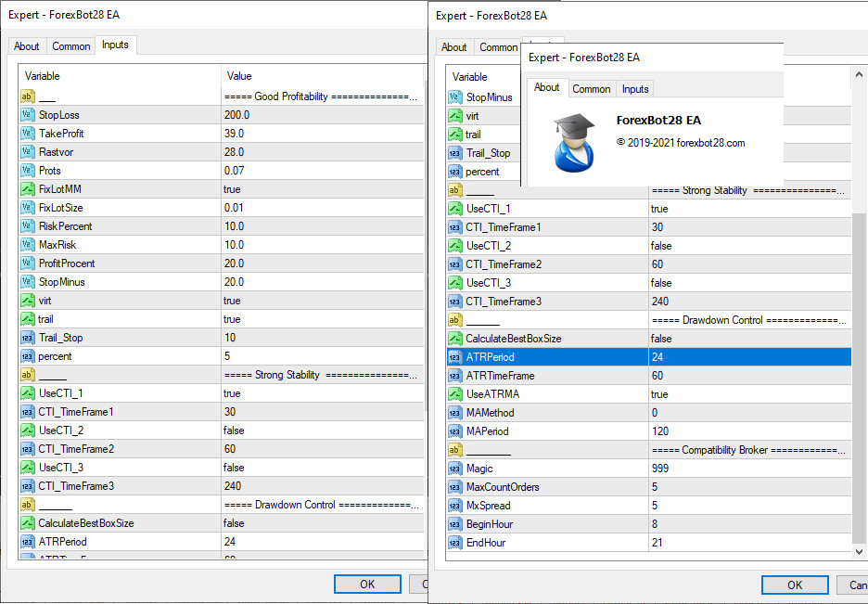Viewport: 868px width, 604px height.
Task: Select the BeginHour value 8
Action: [x=655, y=524]
